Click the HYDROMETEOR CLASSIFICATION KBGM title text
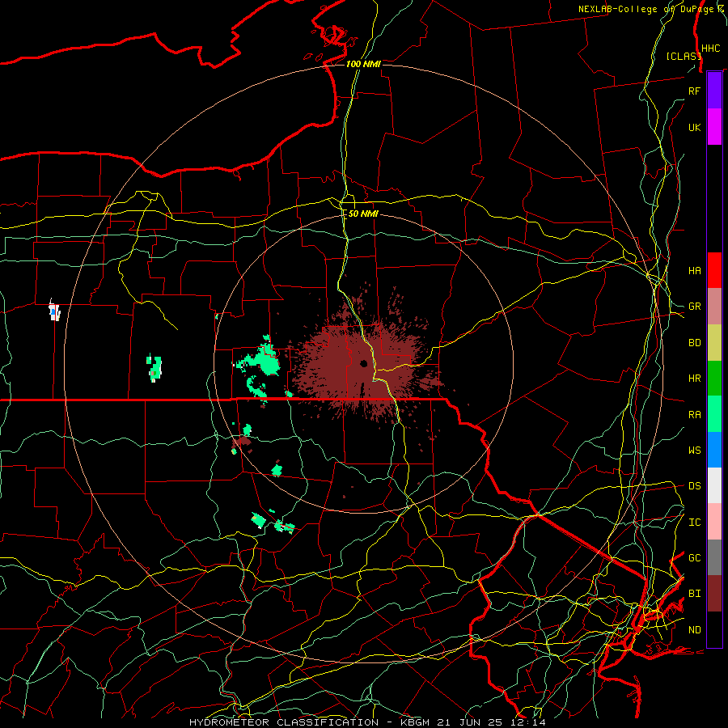The image size is (728, 728). (366, 722)
